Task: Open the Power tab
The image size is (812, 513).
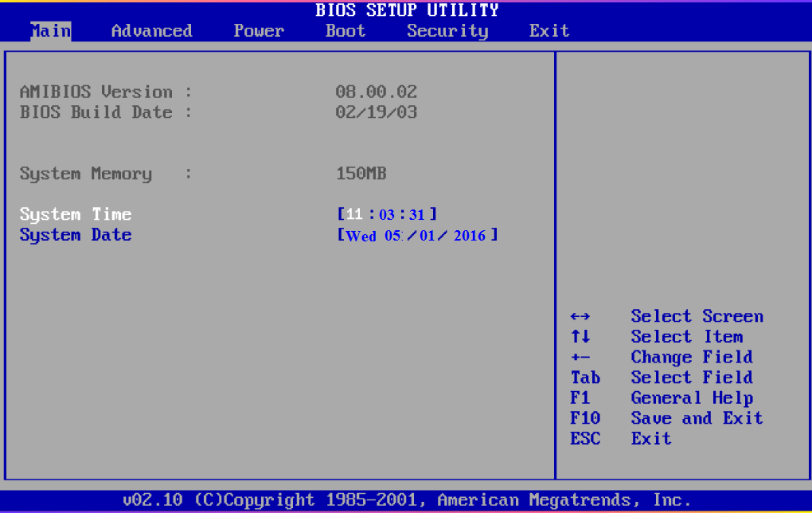Action: (x=259, y=31)
